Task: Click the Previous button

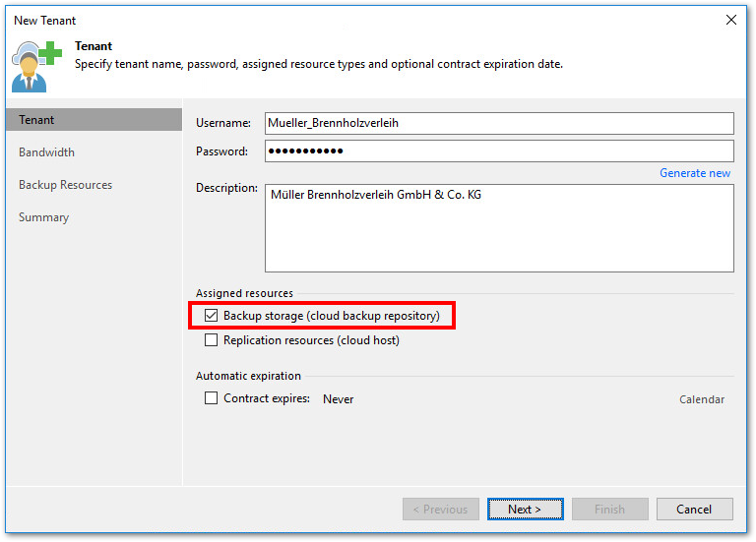Action: point(440,509)
